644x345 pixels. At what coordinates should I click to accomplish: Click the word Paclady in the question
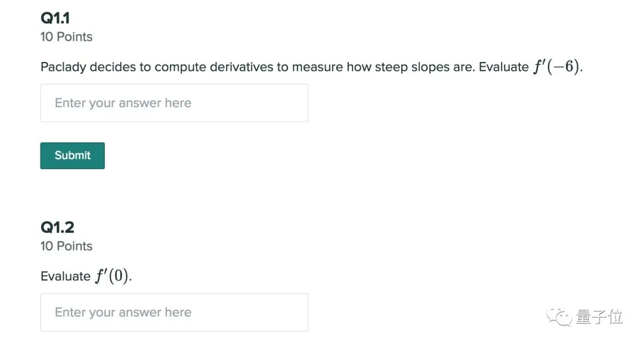tap(63, 67)
